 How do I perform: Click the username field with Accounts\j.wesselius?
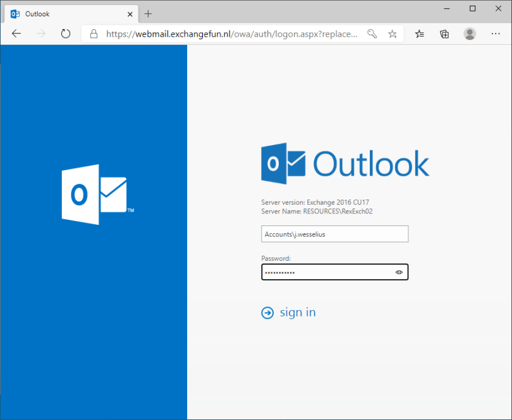pos(334,234)
